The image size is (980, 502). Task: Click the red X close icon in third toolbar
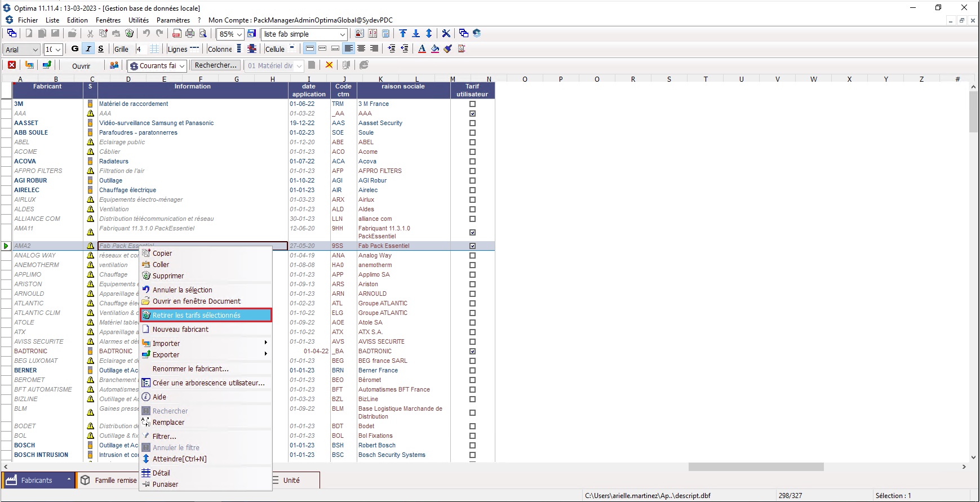click(x=11, y=65)
